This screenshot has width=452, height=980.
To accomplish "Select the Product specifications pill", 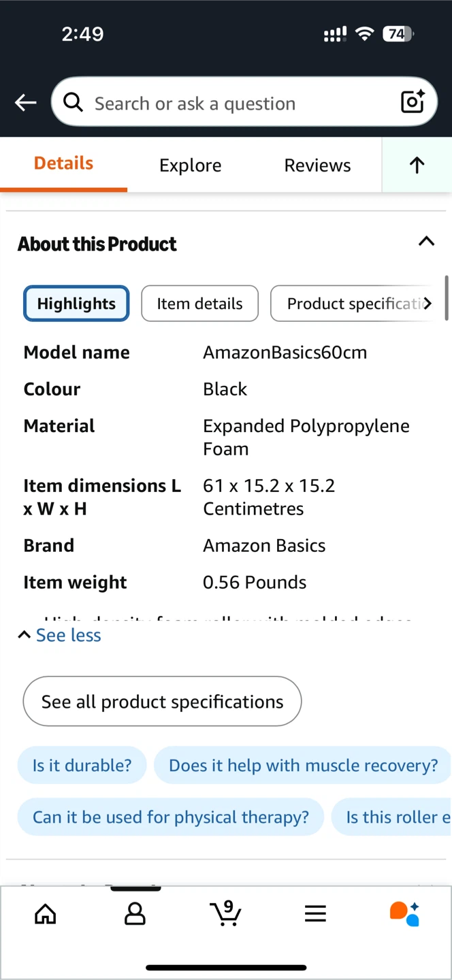I will pyautogui.click(x=353, y=304).
